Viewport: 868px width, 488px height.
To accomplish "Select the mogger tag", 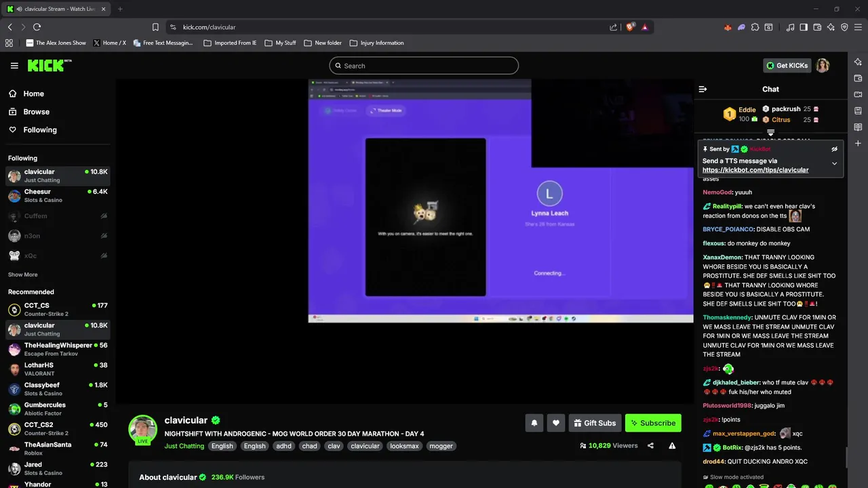I will (x=441, y=446).
